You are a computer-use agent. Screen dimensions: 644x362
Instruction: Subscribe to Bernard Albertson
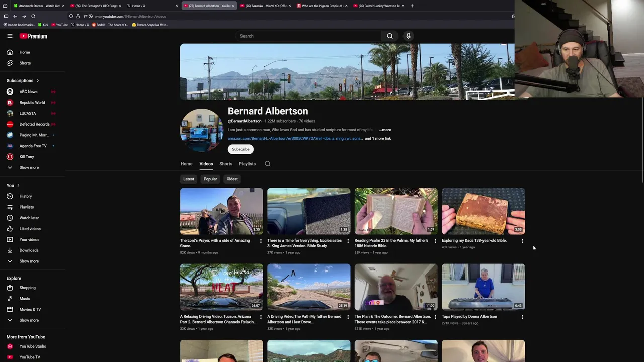(240, 149)
